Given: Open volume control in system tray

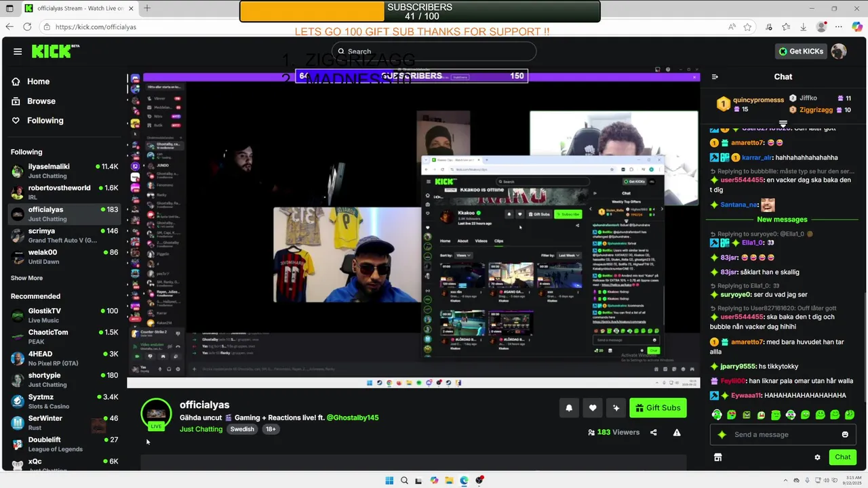Looking at the screenshot, I should coord(825,481).
